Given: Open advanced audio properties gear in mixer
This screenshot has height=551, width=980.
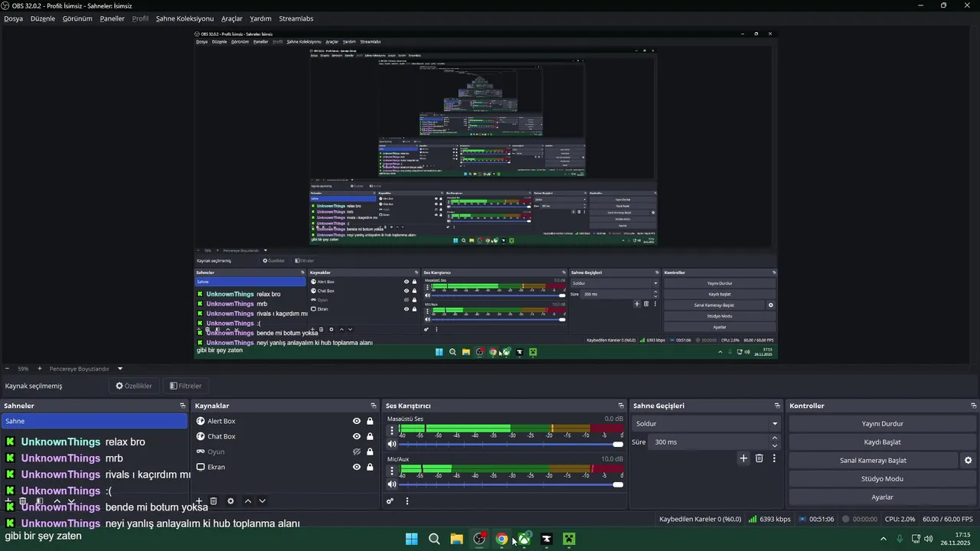Looking at the screenshot, I should pos(390,501).
